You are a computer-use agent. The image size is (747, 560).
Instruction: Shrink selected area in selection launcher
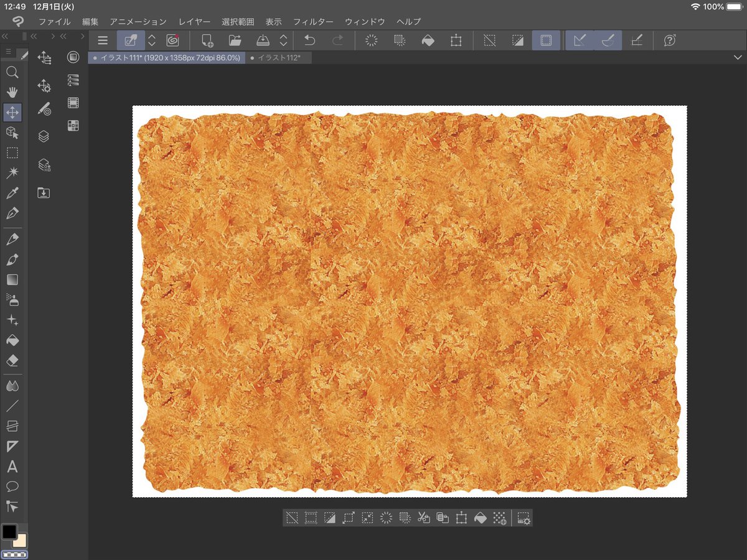coord(367,517)
